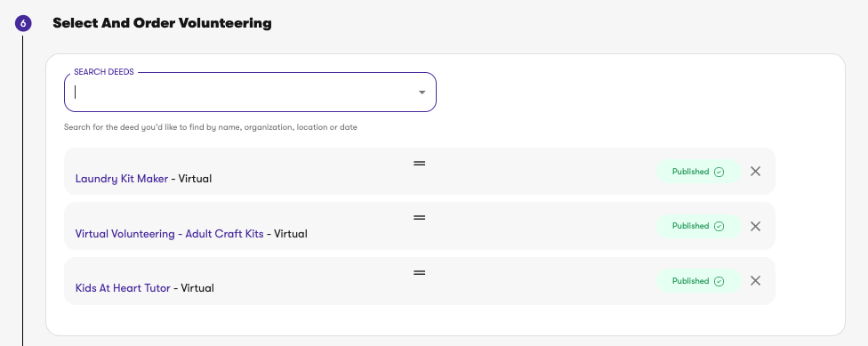Remove the Laundry Kit Maker deed
This screenshot has height=346, width=868.
click(x=755, y=172)
